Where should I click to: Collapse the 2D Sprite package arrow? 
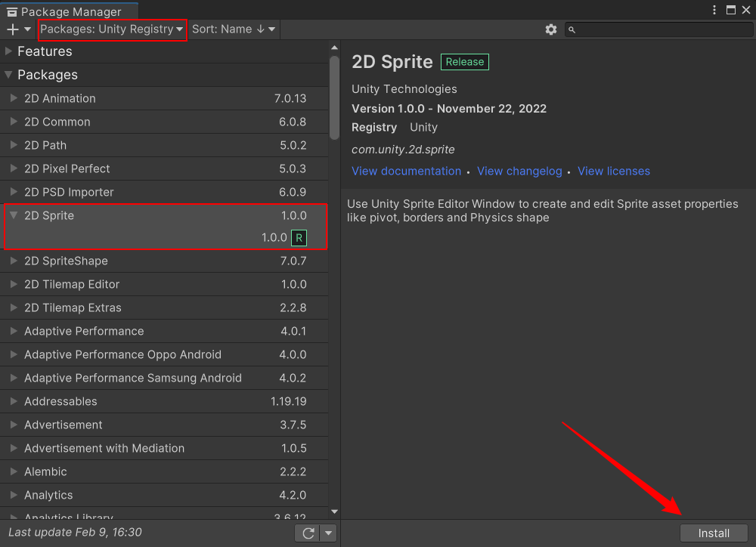(x=14, y=215)
